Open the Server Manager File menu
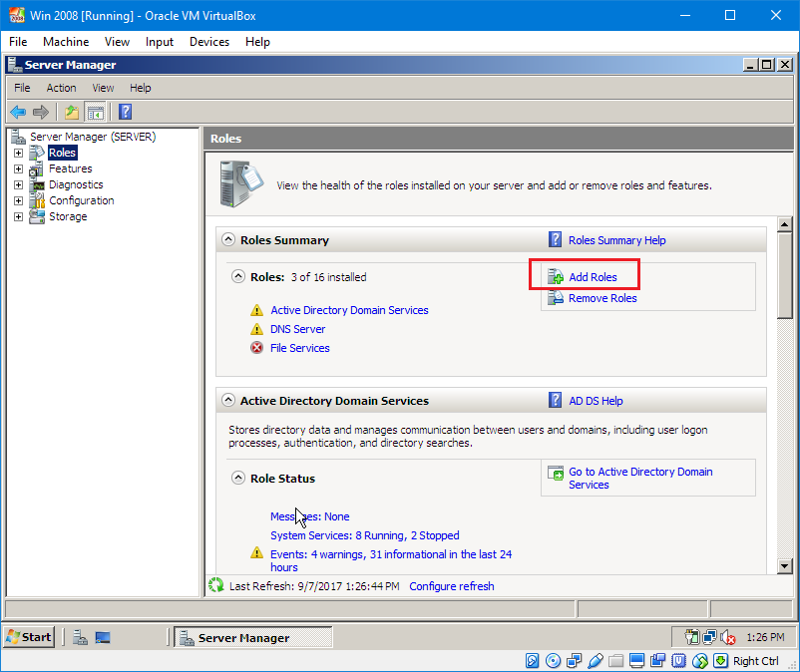Viewport: 800px width, 672px height. click(22, 88)
